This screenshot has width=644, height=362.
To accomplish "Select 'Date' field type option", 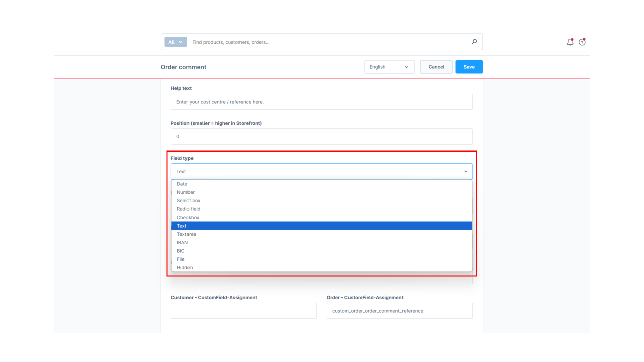I will pyautogui.click(x=182, y=184).
